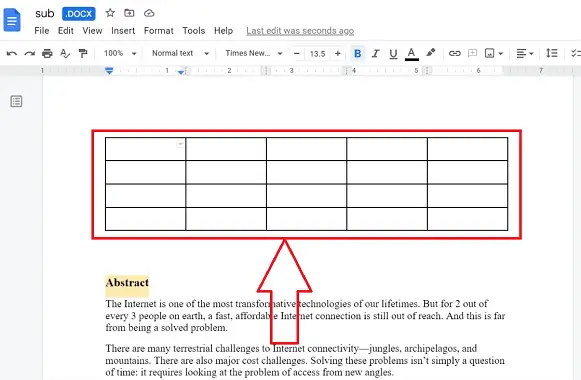Click the Undo arrow icon

pyautogui.click(x=12, y=54)
